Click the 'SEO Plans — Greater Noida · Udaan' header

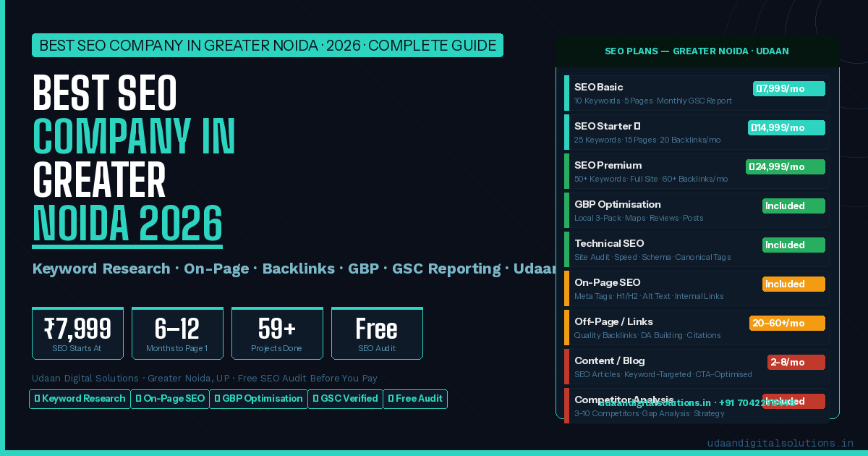[x=697, y=51]
